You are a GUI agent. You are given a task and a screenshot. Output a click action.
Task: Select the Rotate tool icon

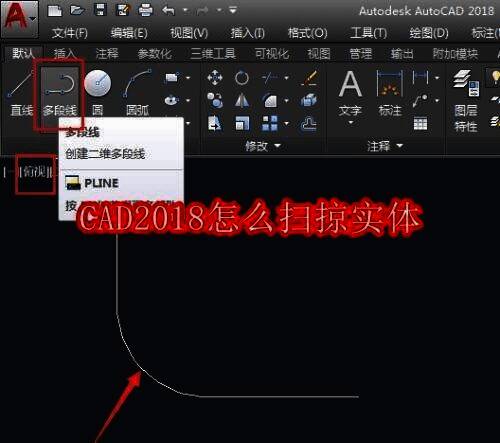pos(242,78)
